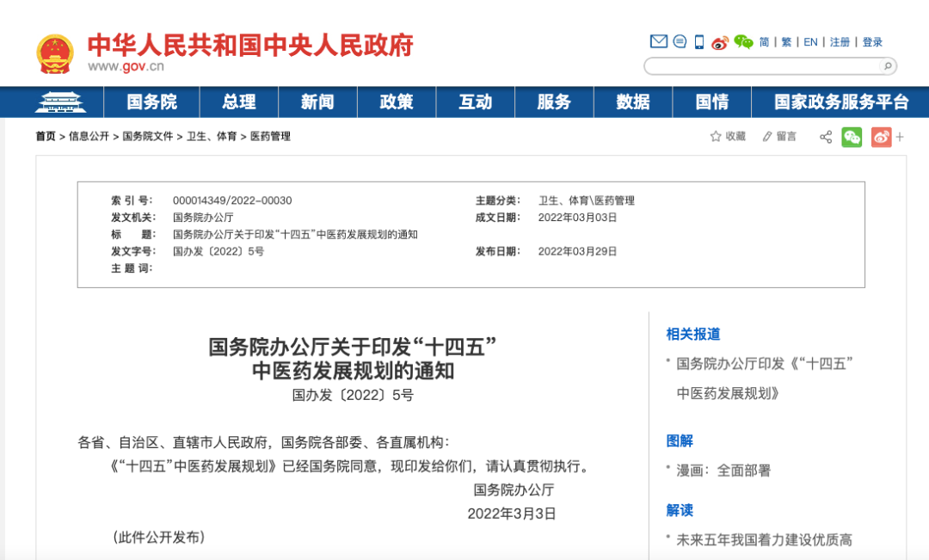Expand more sharing options with the plus icon
This screenshot has height=560, width=929.
point(900,136)
